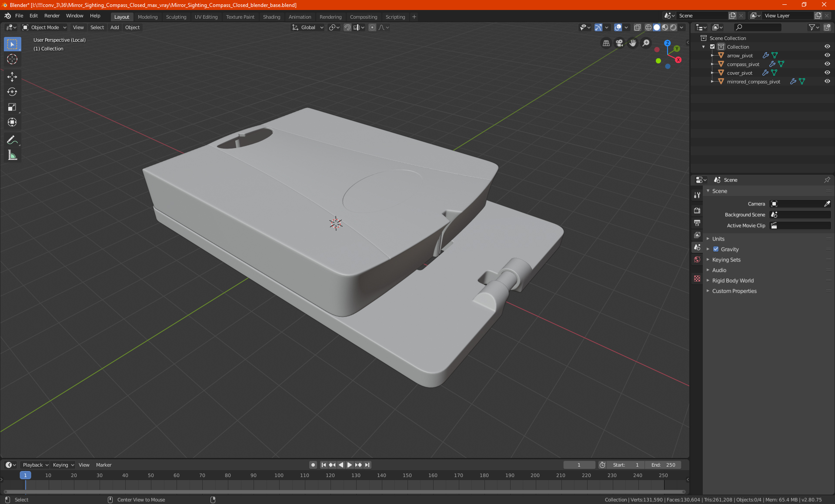Select the Move tool

(12, 77)
